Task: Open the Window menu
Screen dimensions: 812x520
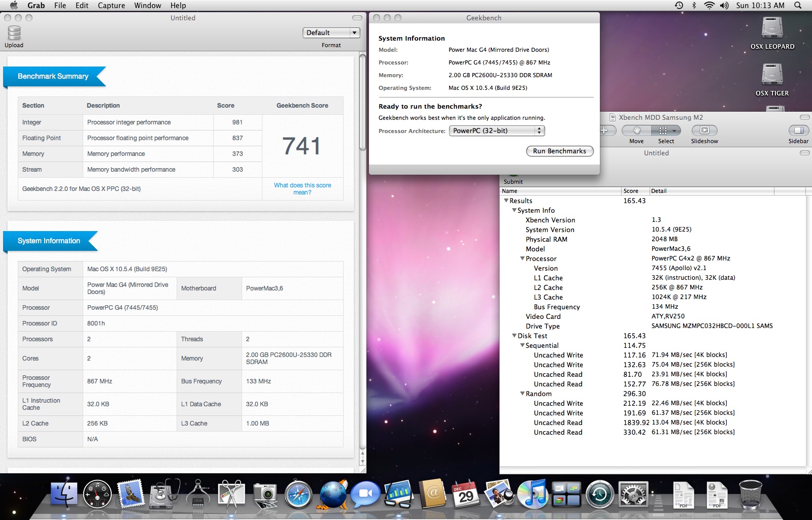Action: coord(148,6)
